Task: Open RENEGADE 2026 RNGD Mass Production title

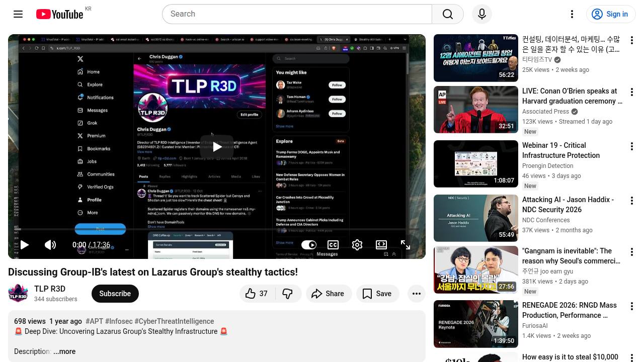Action: click(x=569, y=310)
